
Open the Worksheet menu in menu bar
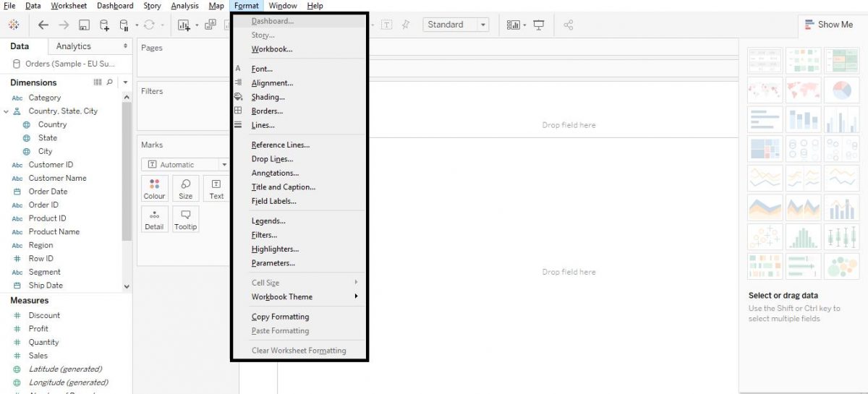coord(69,6)
